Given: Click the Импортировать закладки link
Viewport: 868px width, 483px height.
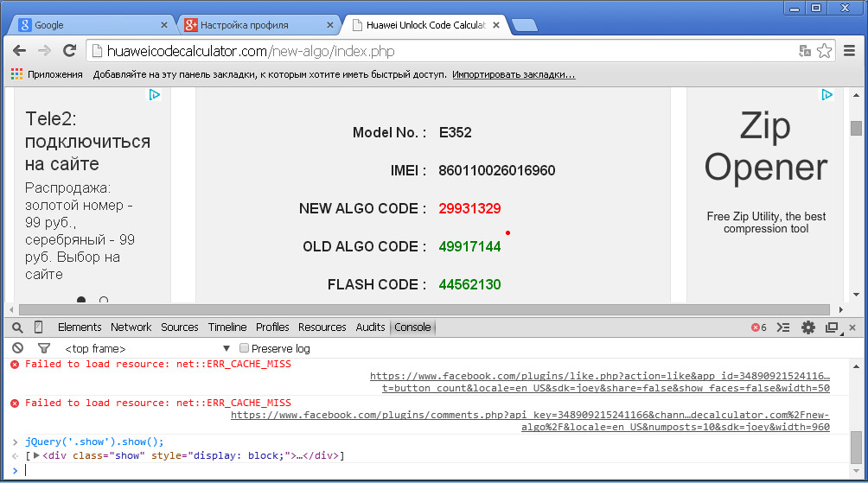Looking at the screenshot, I should (514, 74).
